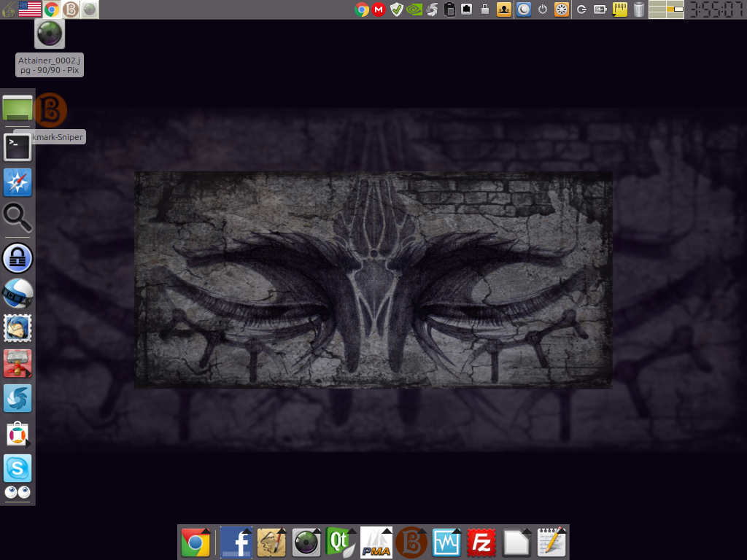
Task: Open the yellow sticky notes applet
Action: tap(620, 9)
